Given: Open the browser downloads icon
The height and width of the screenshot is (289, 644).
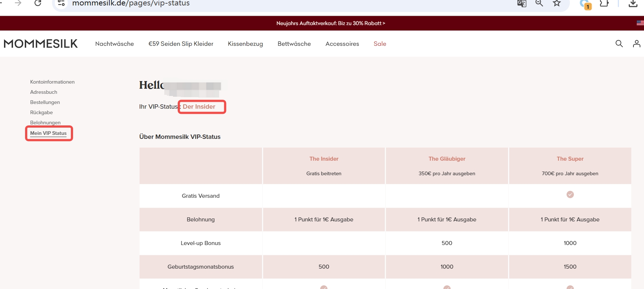Looking at the screenshot, I should pos(633,3).
